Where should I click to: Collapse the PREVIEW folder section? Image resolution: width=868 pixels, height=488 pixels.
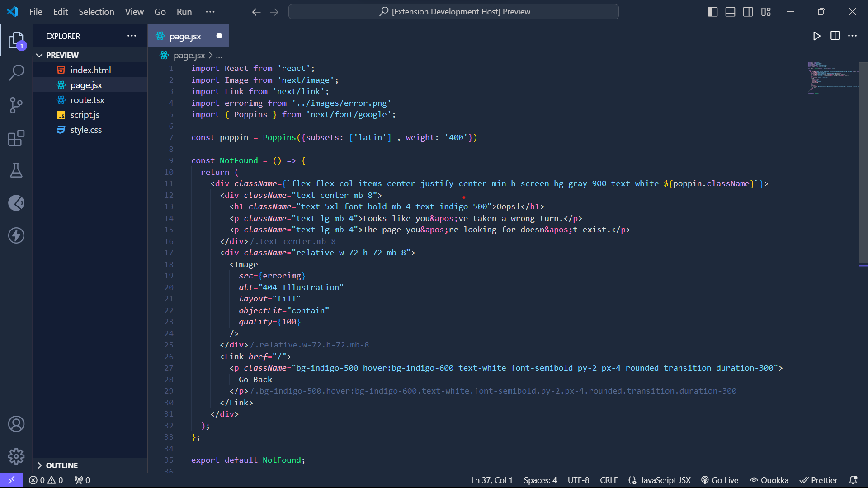[x=90, y=55]
